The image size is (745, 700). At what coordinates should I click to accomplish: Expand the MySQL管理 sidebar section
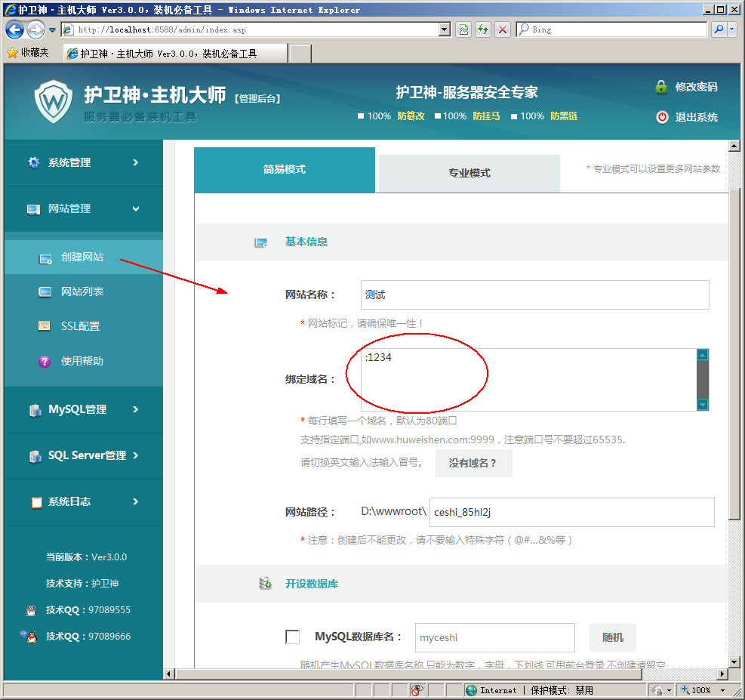coord(83,409)
